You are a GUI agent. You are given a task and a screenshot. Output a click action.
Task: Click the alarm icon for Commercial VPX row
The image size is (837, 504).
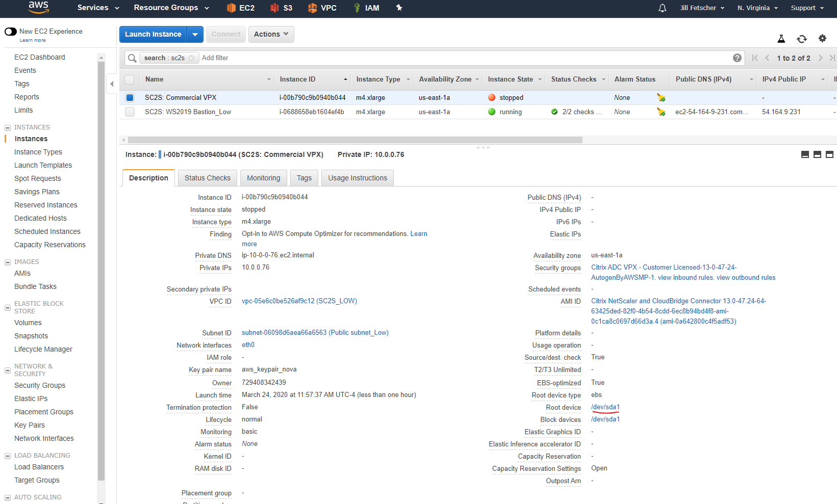(661, 98)
